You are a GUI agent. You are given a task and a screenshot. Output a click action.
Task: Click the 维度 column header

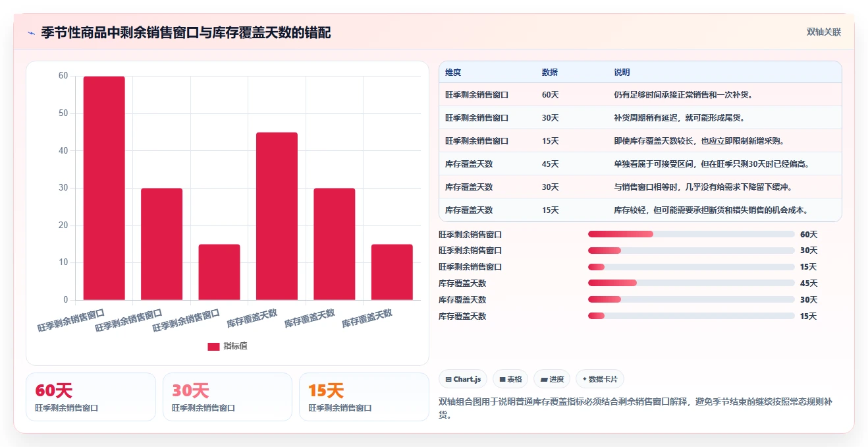[x=453, y=72]
